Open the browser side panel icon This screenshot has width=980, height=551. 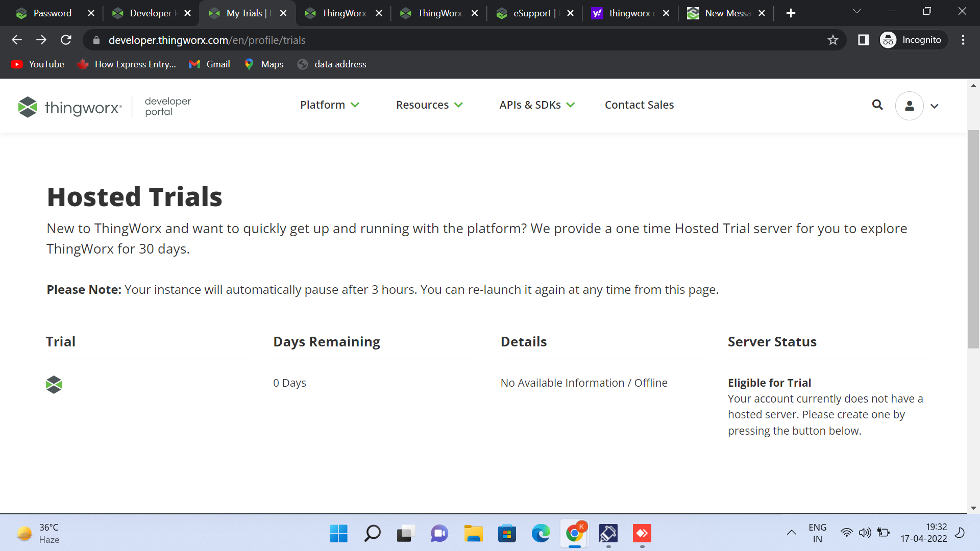point(863,40)
